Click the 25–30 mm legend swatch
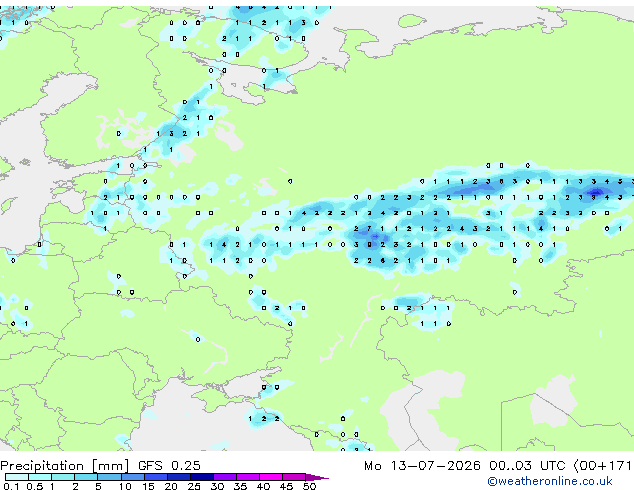The image size is (634, 490). [x=202, y=477]
